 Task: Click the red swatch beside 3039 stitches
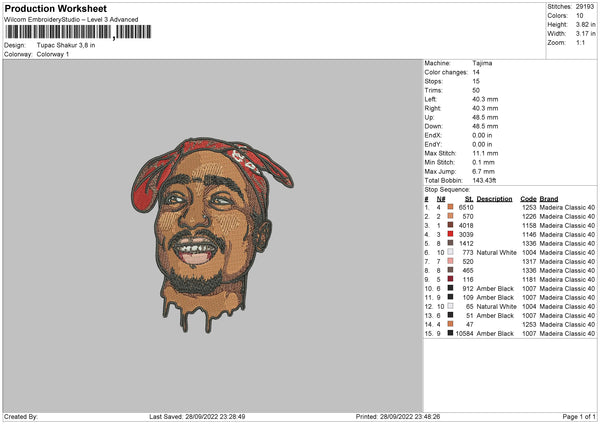coord(450,234)
